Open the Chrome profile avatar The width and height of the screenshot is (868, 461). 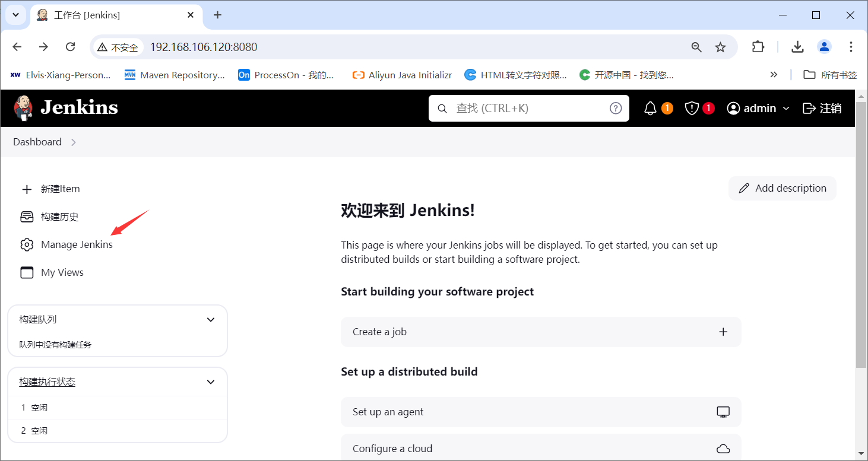(x=824, y=47)
